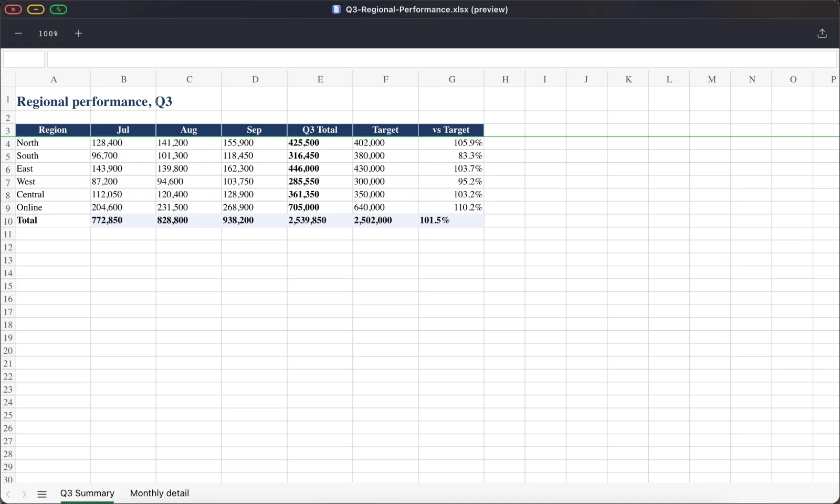Click the 'South' region cell
This screenshot has height=504, width=840.
tap(53, 156)
